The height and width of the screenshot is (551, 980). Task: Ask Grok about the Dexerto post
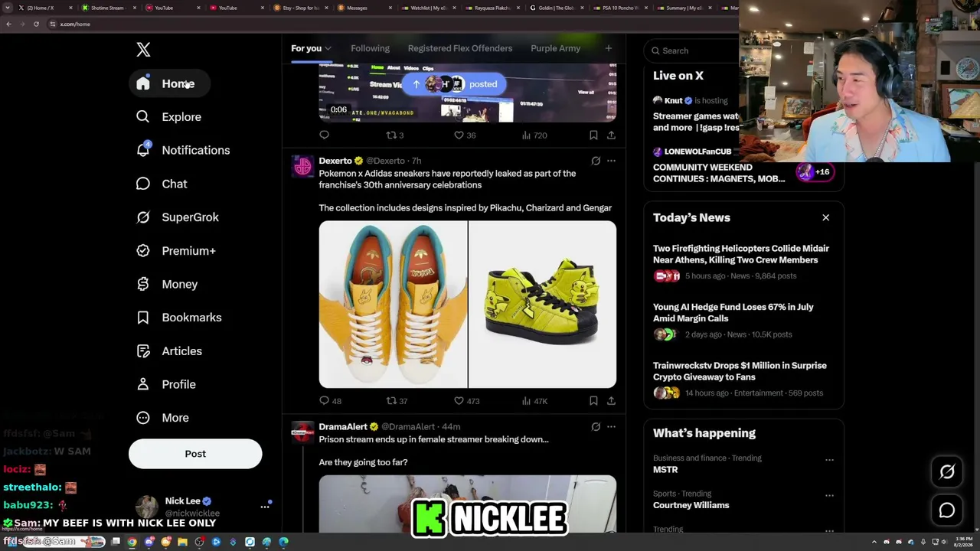coord(596,161)
